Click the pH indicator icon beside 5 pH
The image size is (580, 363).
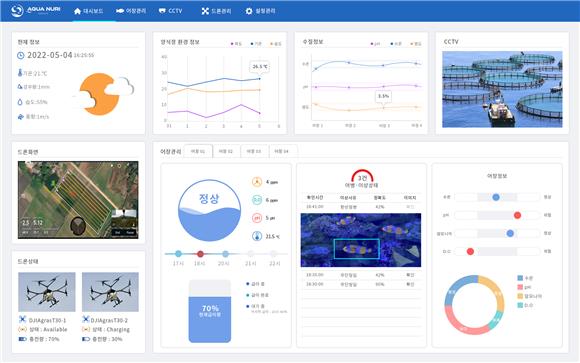pyautogui.click(x=257, y=218)
